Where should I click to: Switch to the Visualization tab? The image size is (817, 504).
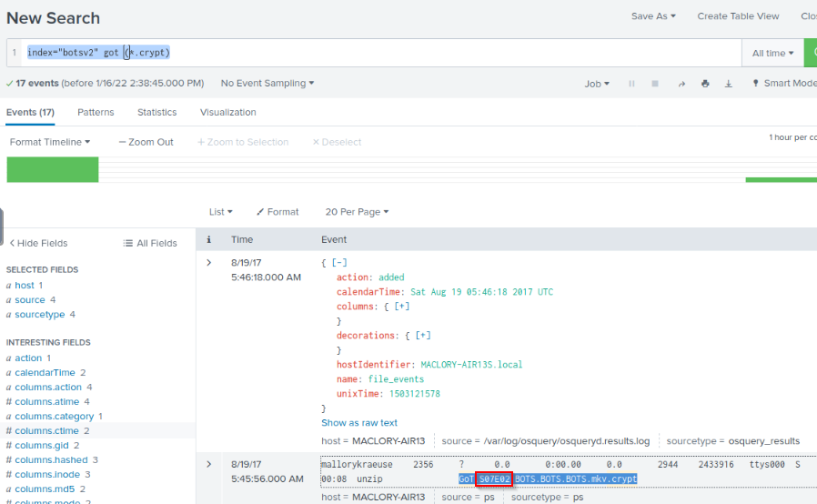pyautogui.click(x=227, y=112)
